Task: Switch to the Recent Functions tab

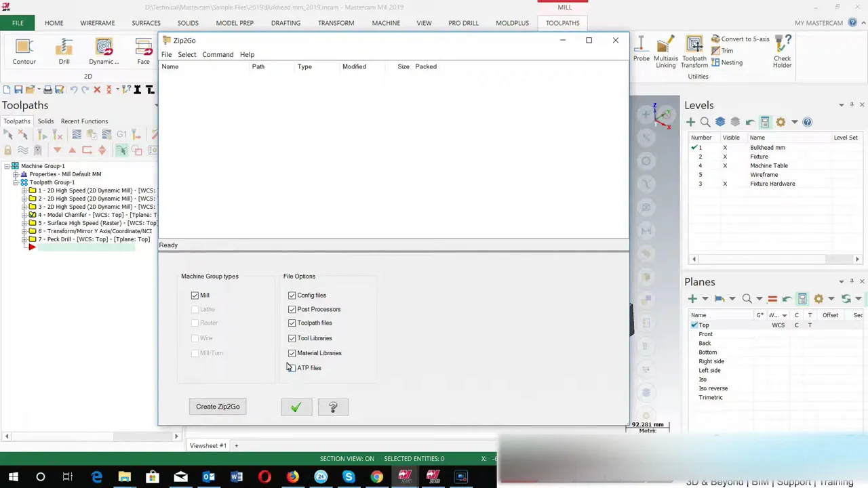Action: (x=84, y=121)
